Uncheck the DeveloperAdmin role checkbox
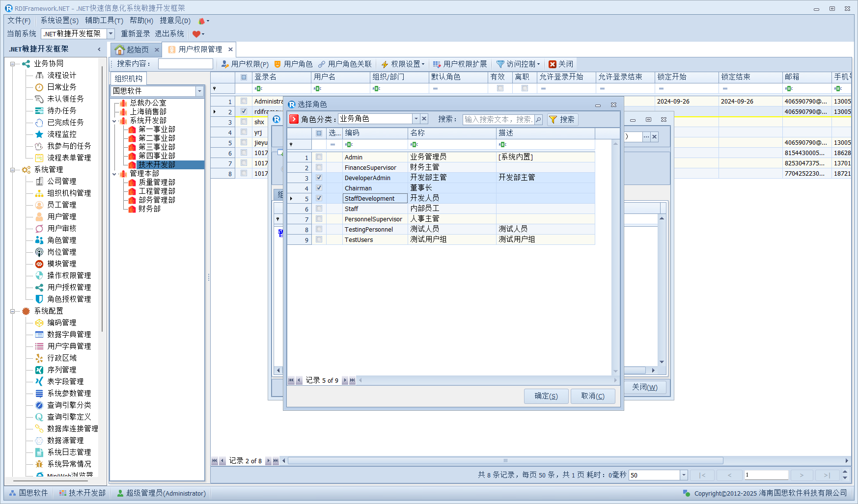This screenshot has width=858, height=504. coord(319,178)
